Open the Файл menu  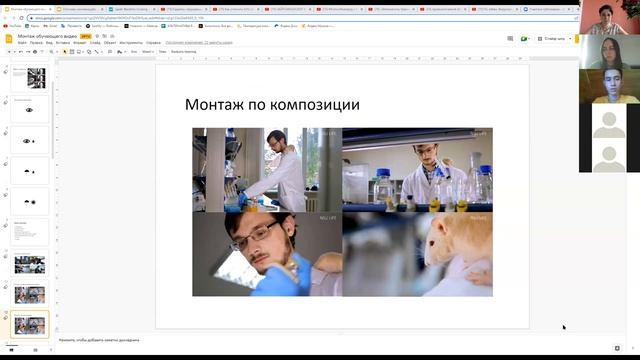[x=22, y=42]
